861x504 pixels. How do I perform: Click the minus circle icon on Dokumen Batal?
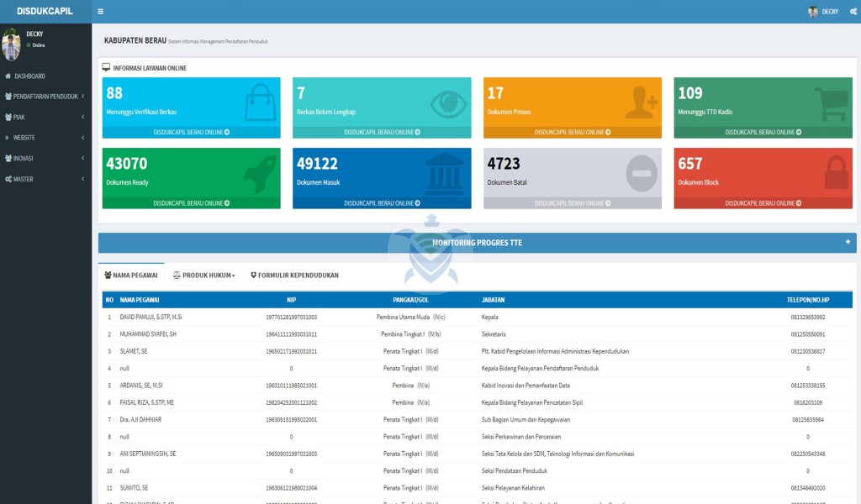coord(641,173)
